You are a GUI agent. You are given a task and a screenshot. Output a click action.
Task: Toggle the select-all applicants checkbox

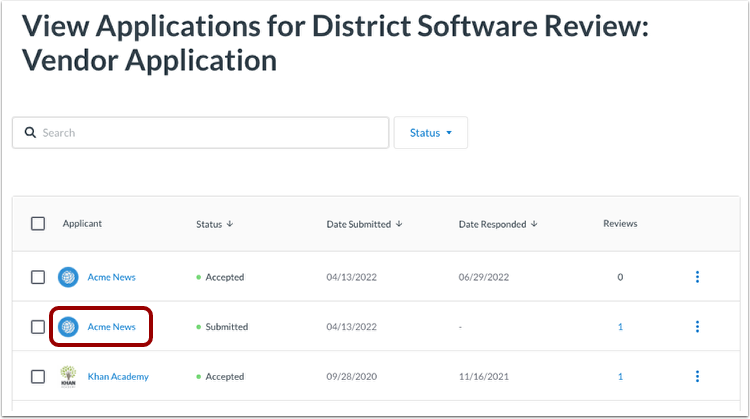pos(38,223)
